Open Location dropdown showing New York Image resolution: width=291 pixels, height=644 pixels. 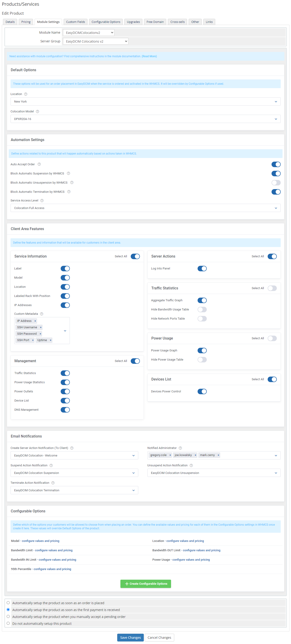(146, 101)
